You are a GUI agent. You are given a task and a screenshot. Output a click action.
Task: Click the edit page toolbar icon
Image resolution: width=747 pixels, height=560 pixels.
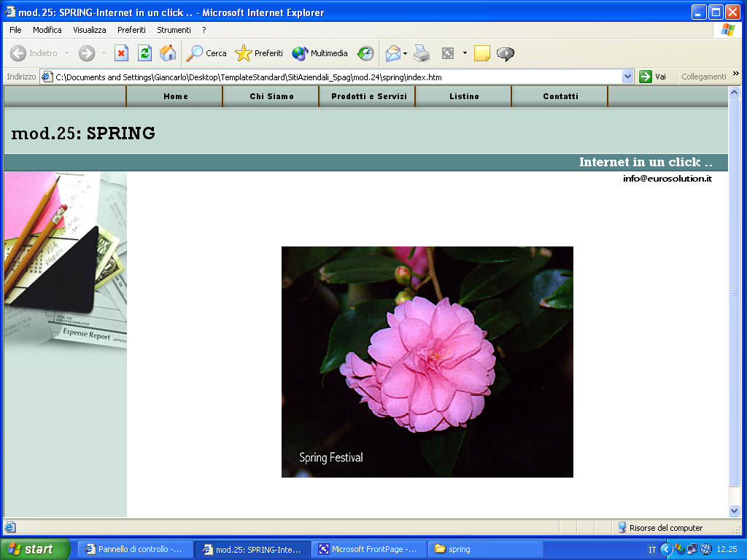click(x=448, y=53)
